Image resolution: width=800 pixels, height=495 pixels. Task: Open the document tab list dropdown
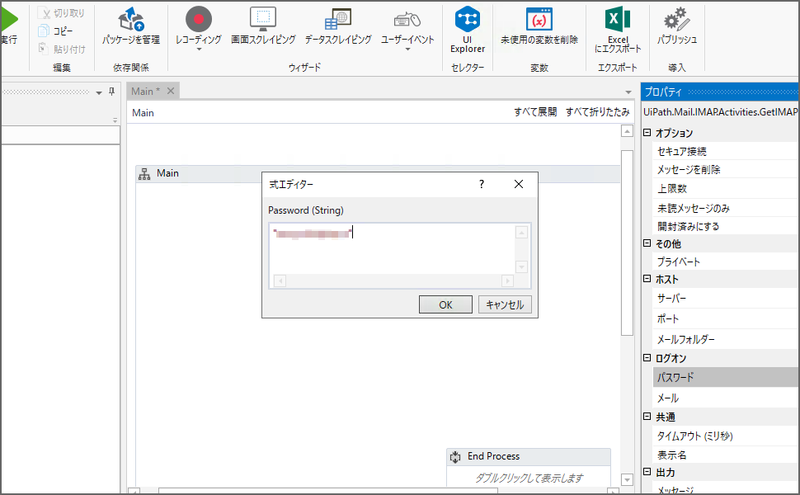click(628, 92)
